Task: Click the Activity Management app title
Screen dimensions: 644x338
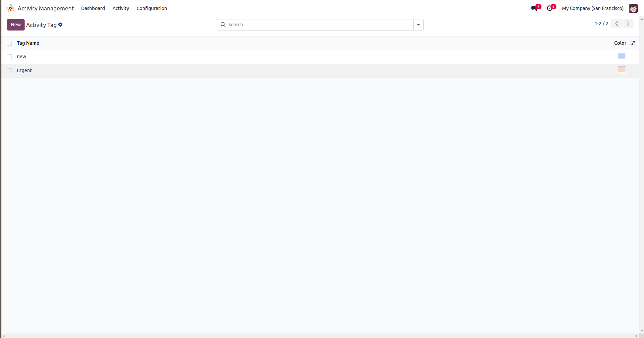Action: [46, 8]
